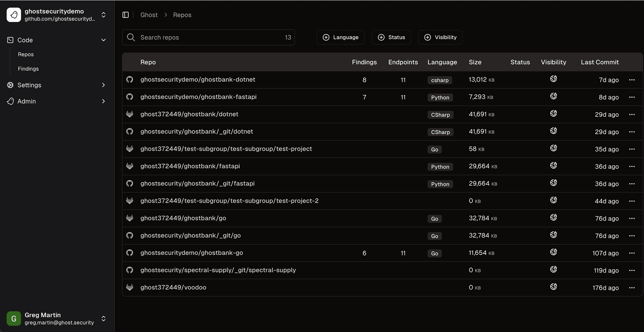This screenshot has width=644, height=332.
Task: Open the three-dot menu for ghostbank-fastapi row
Action: 632,97
